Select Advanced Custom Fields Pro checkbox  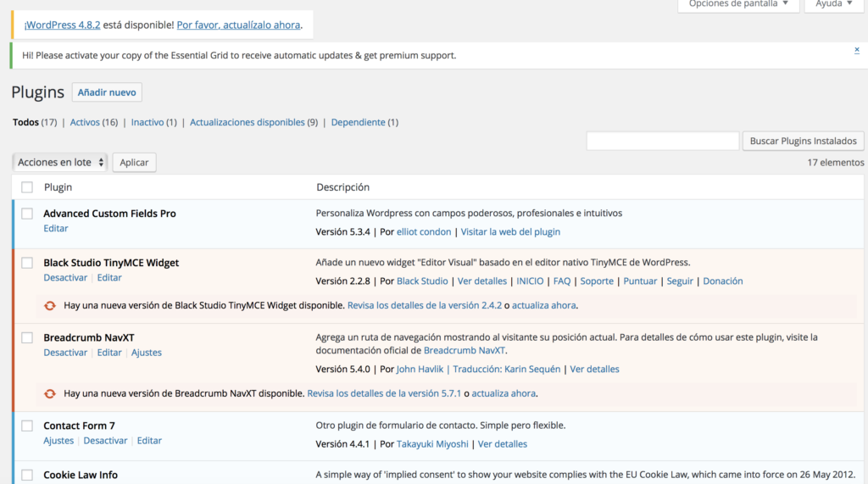[x=27, y=214]
